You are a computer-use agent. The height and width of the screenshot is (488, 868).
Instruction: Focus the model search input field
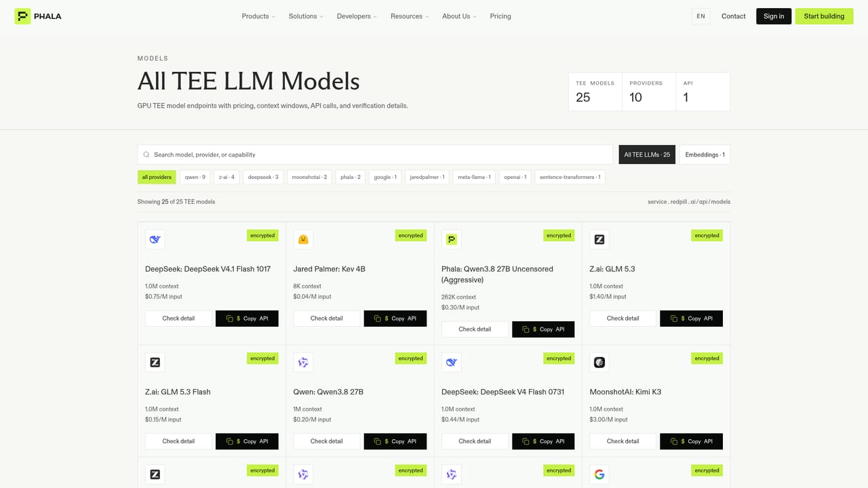(376, 155)
